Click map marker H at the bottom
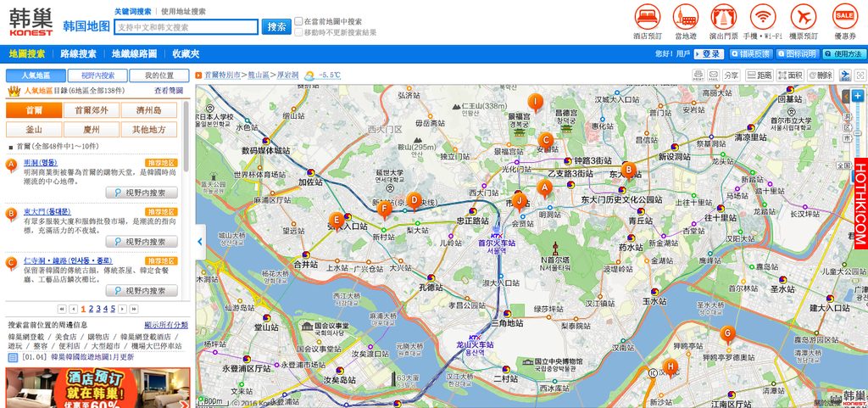 pos(670,367)
